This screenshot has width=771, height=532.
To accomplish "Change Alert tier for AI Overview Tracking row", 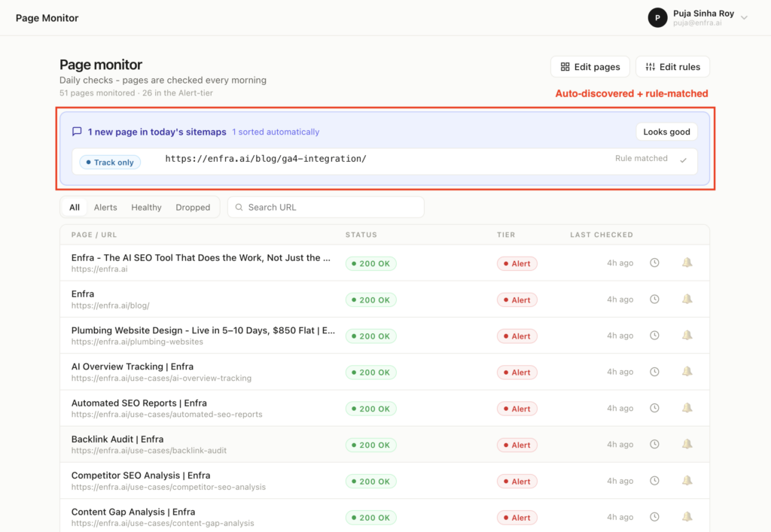I will pyautogui.click(x=517, y=372).
